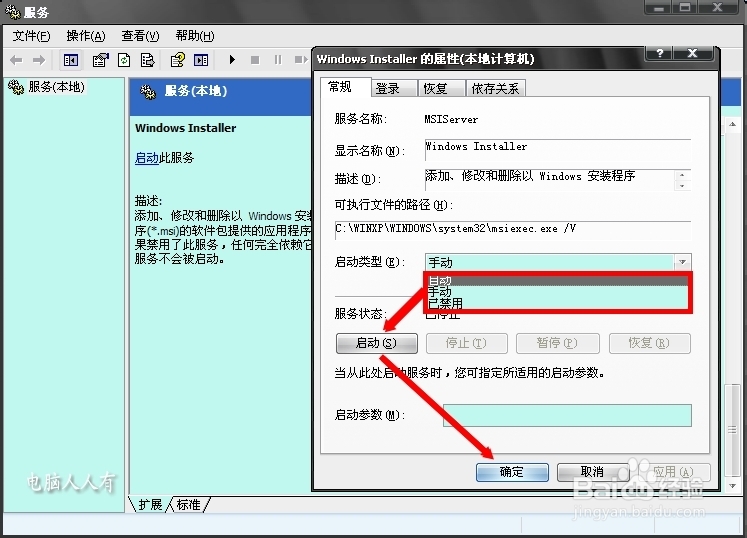Choose 自动 from startup type list
Screen dimensions: 747x538
[x=556, y=280]
